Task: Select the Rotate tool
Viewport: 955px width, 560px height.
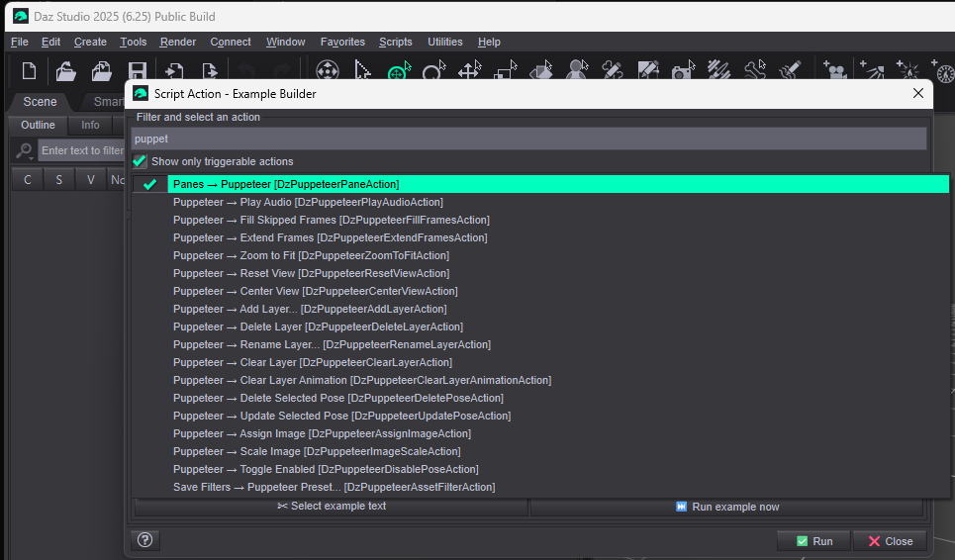Action: coord(434,70)
